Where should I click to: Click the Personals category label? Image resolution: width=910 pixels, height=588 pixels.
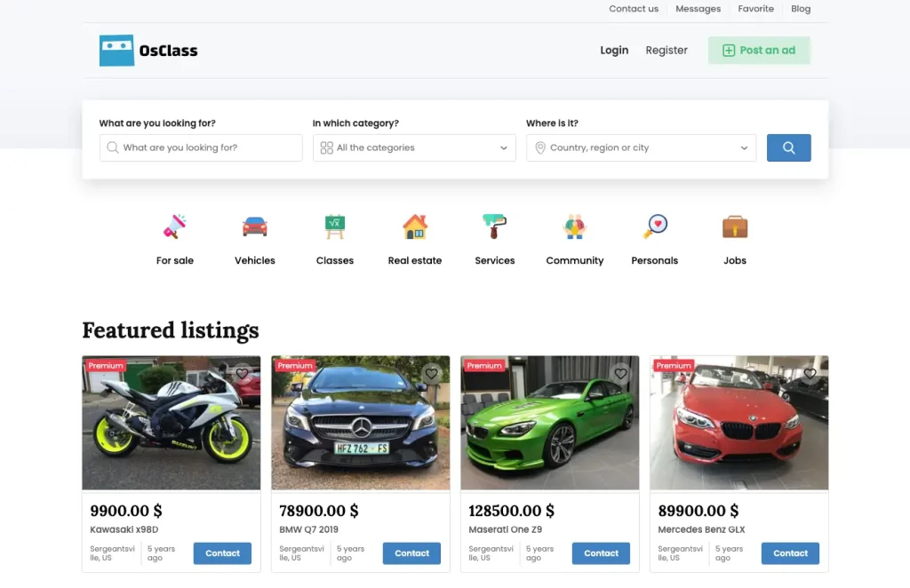coord(655,260)
